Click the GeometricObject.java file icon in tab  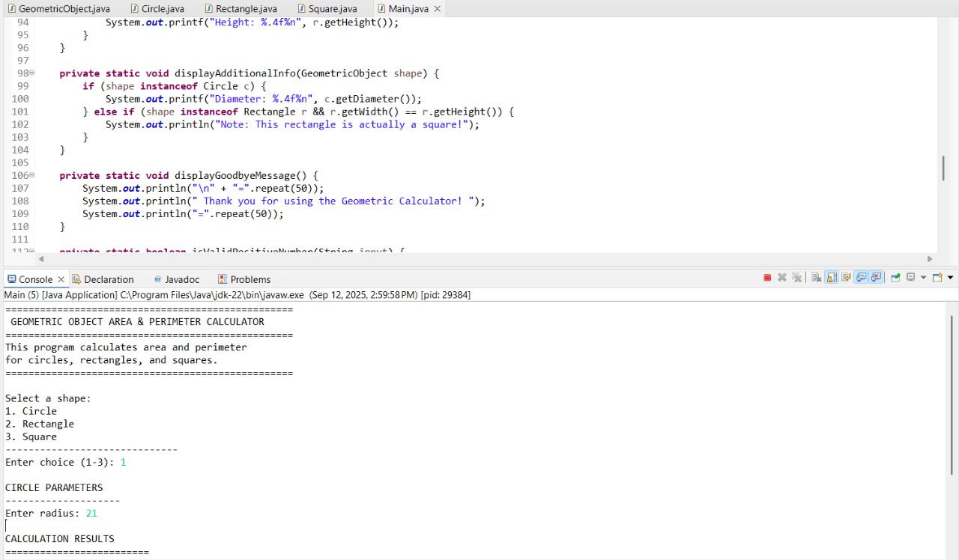(11, 9)
